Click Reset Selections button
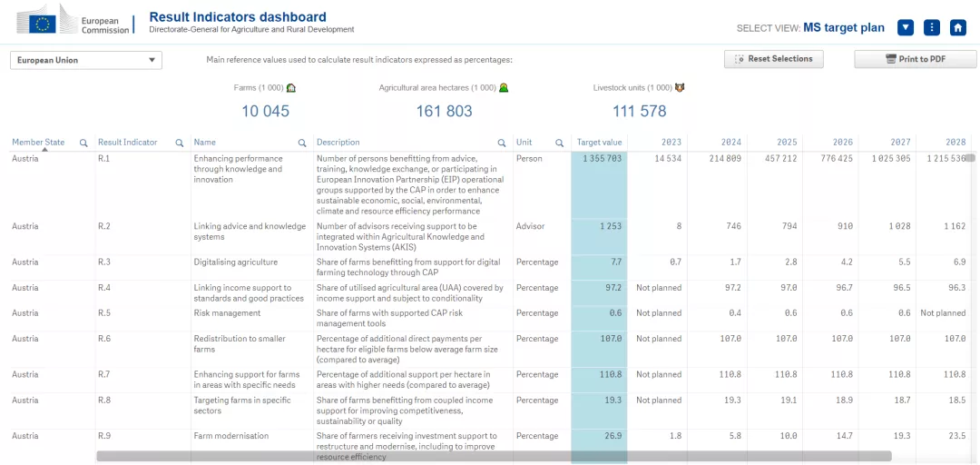Screen dimensions: 980x465 point(774,59)
